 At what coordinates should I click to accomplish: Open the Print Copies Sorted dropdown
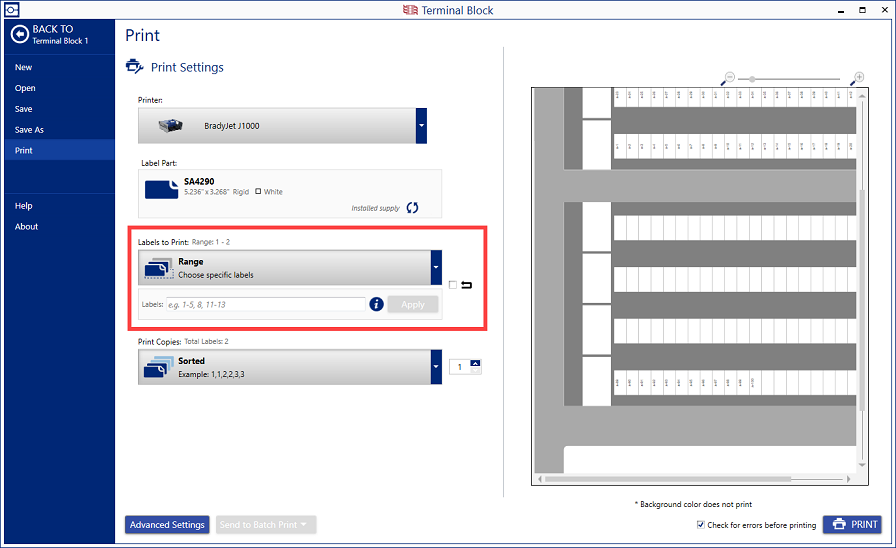436,367
